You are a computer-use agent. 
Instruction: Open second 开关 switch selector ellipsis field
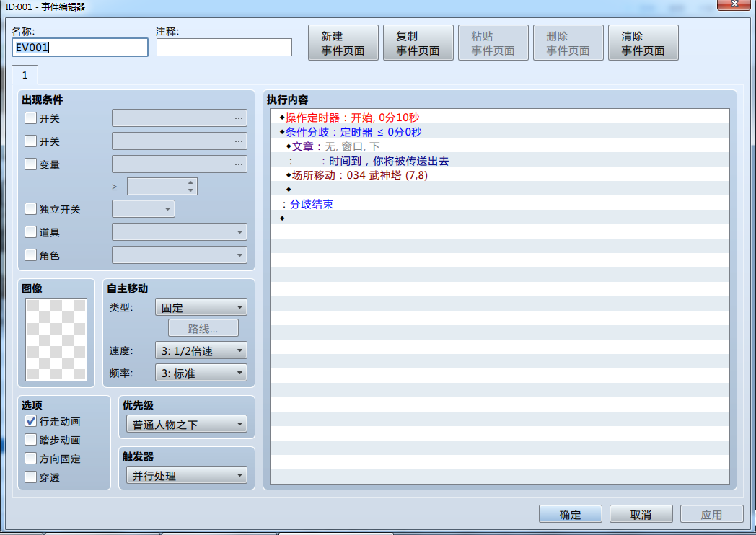[180, 141]
